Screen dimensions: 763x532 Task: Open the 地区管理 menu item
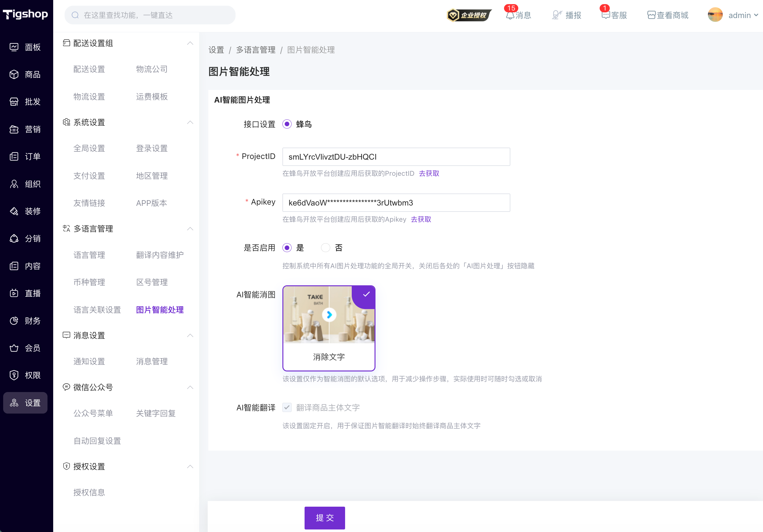coord(152,176)
